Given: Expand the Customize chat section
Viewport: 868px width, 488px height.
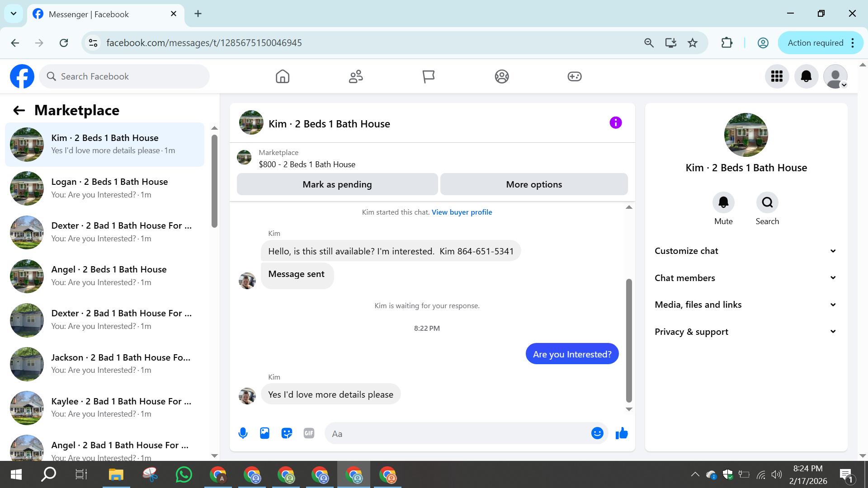Looking at the screenshot, I should pyautogui.click(x=745, y=251).
